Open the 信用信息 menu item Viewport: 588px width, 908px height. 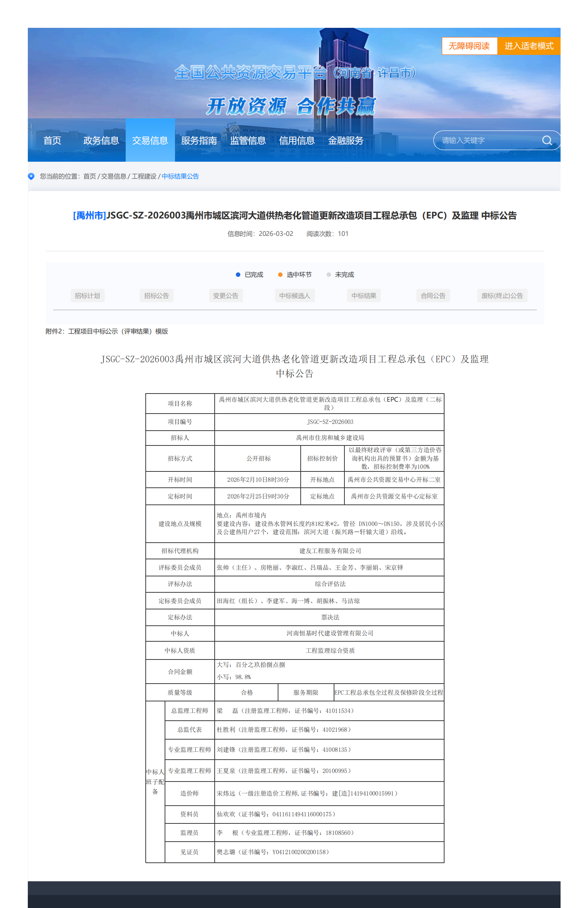click(x=297, y=141)
